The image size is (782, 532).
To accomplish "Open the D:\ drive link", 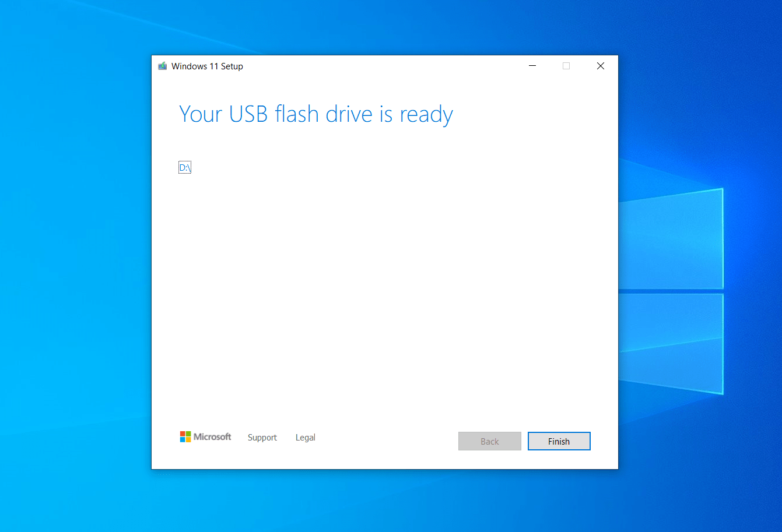I will tap(185, 168).
